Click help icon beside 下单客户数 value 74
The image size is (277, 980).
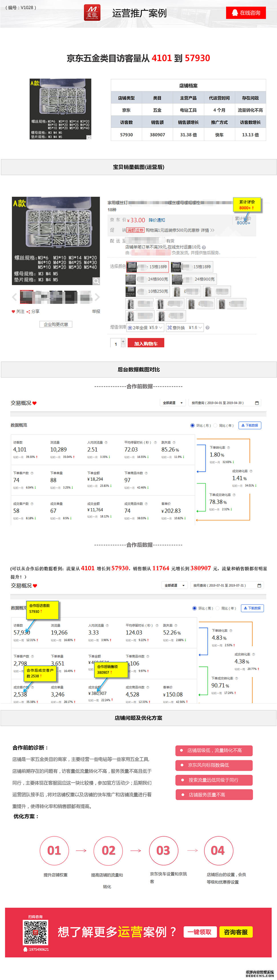pos(32,473)
